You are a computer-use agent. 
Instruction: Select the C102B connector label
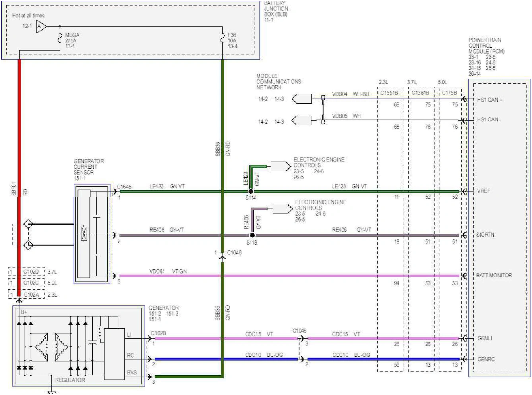[x=159, y=333]
